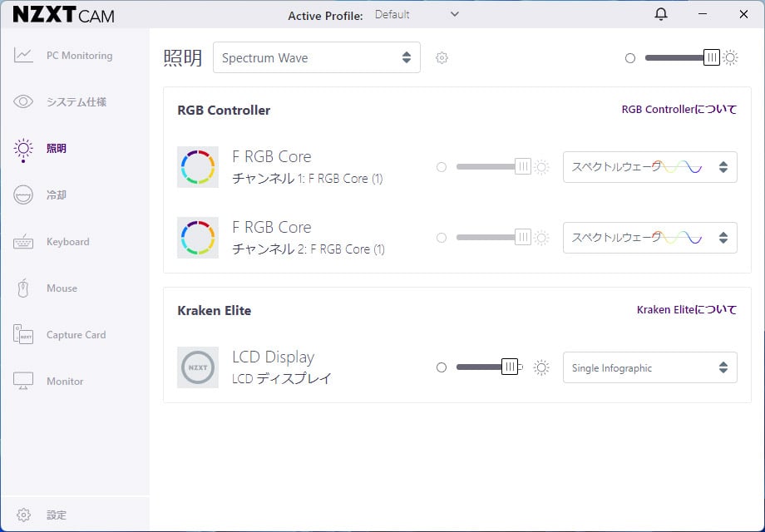Click the channel 2 F RGB Core ring icon
Viewport: 765px width, 532px height.
click(x=198, y=238)
